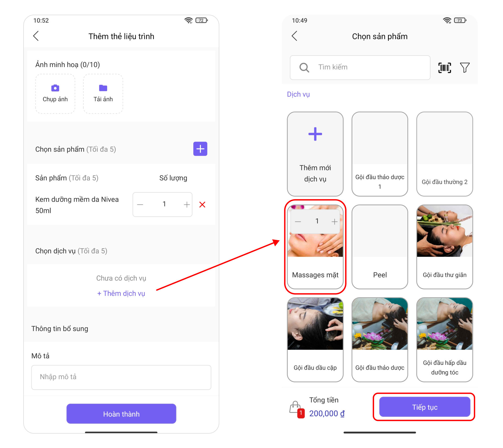This screenshot has width=503, height=448.
Task: Increase Nivea product quantity with plus
Action: click(187, 204)
